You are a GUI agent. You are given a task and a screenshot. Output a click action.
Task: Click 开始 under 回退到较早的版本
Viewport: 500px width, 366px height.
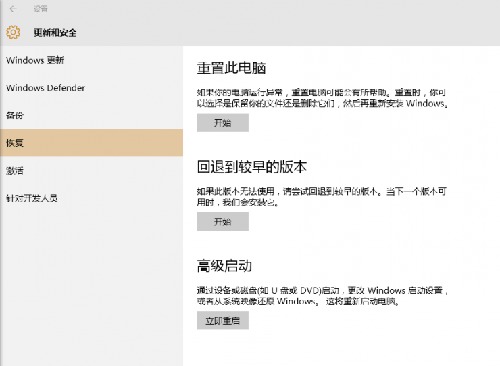[x=223, y=222]
